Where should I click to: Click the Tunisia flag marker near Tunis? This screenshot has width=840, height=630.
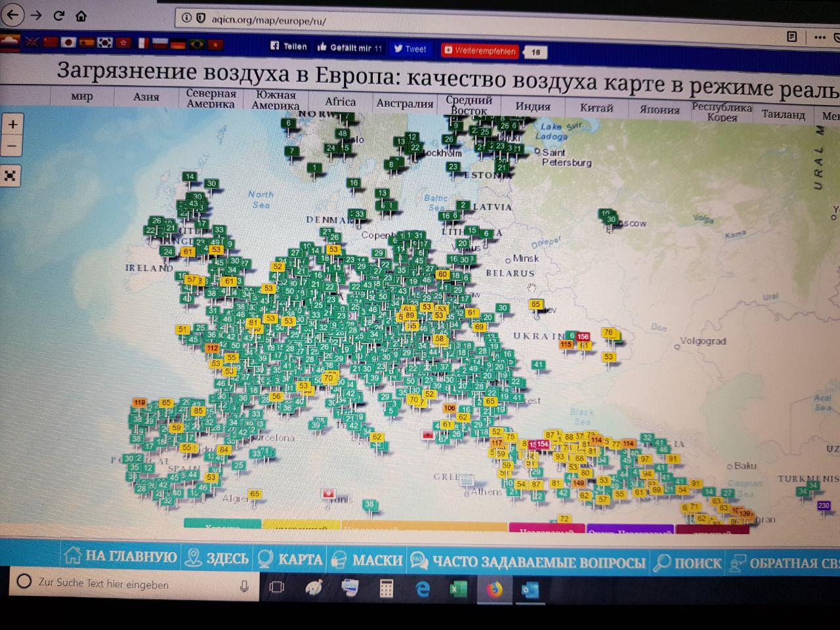point(329,493)
